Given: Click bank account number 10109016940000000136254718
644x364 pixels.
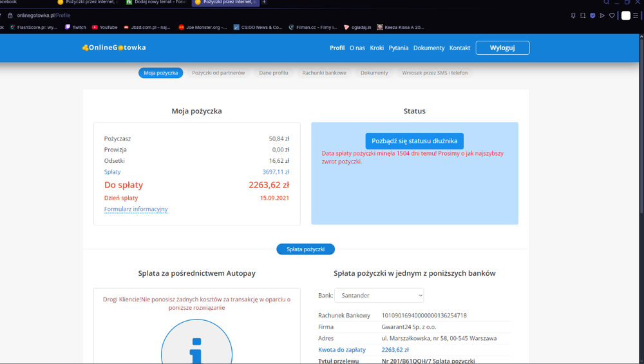Looking at the screenshot, I should coord(424,316).
